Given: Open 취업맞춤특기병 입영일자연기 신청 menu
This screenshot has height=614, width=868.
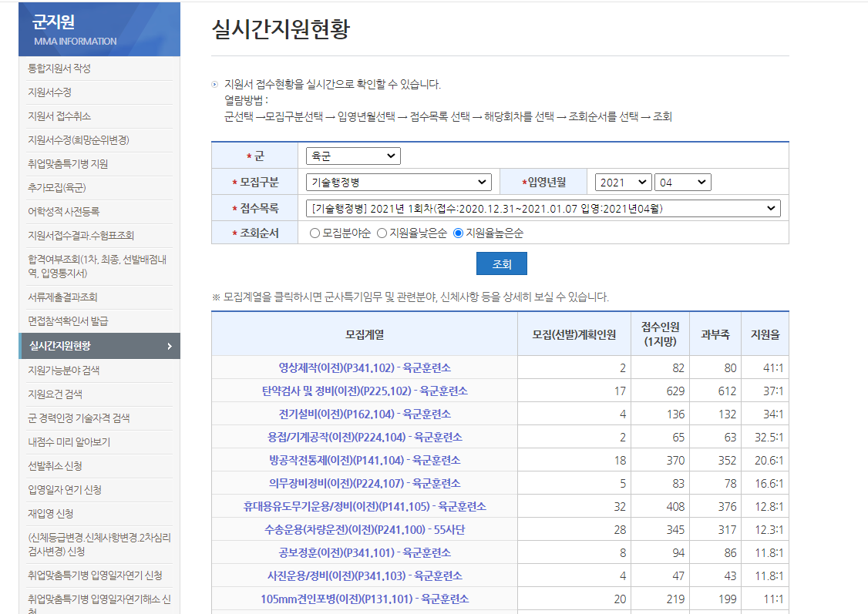Looking at the screenshot, I should (96, 575).
